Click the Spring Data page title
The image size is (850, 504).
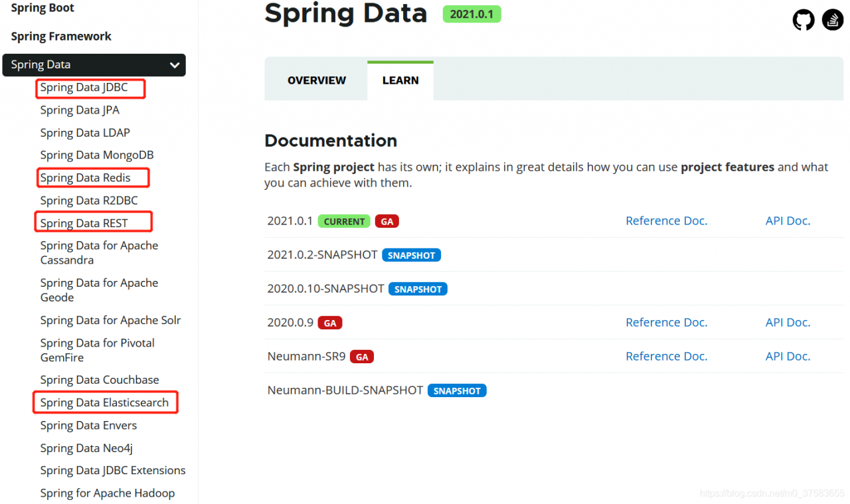[x=345, y=13]
